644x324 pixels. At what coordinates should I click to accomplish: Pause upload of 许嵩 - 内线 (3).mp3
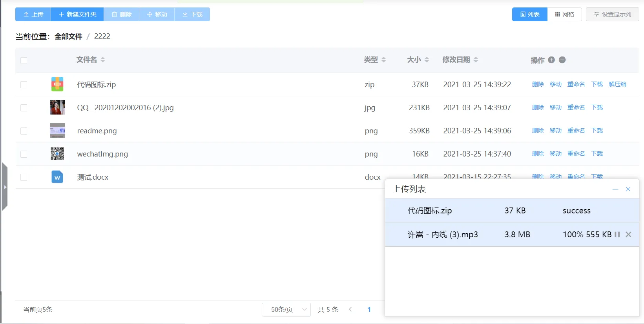tap(617, 235)
